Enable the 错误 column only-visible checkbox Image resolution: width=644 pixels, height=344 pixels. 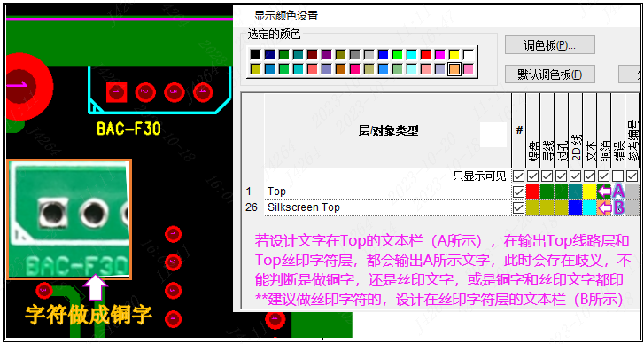tap(617, 176)
